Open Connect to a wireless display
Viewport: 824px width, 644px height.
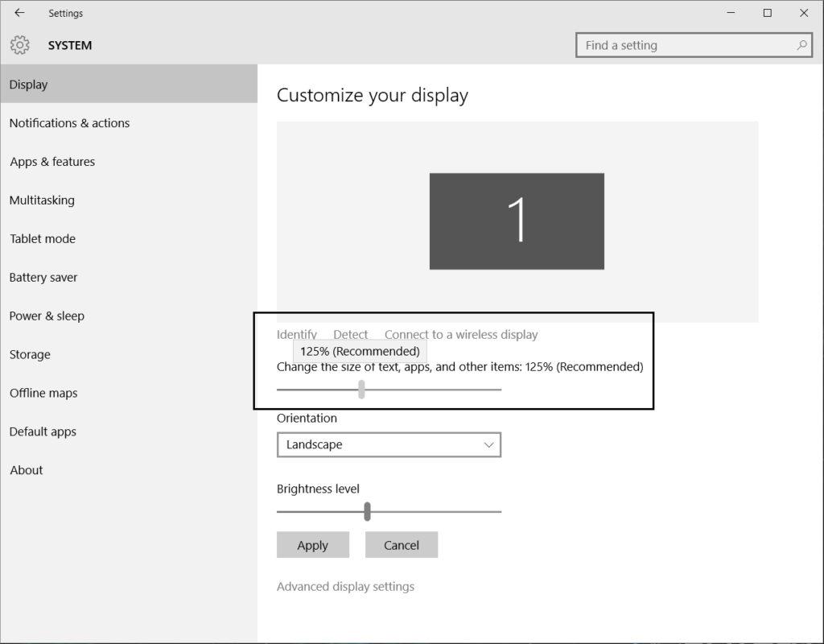pos(460,334)
